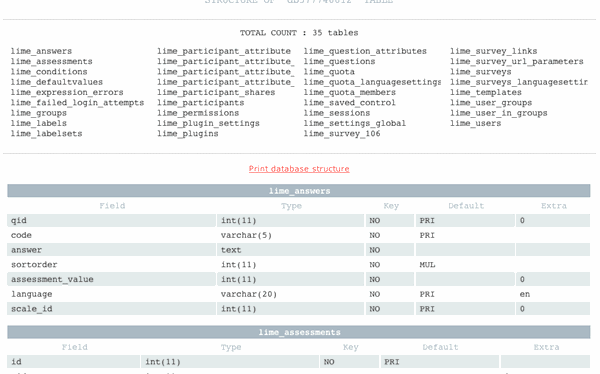The height and width of the screenshot is (374, 600).
Task: Select lime_sessions table name
Action: point(337,113)
